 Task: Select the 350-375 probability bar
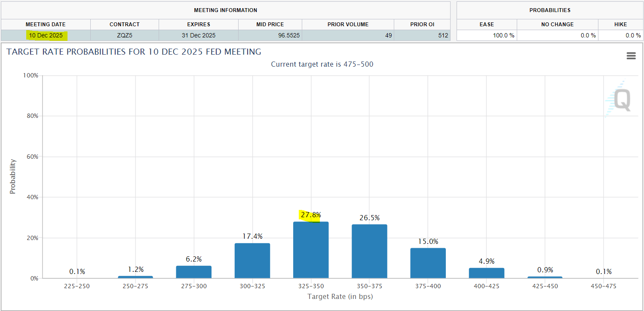[370, 251]
